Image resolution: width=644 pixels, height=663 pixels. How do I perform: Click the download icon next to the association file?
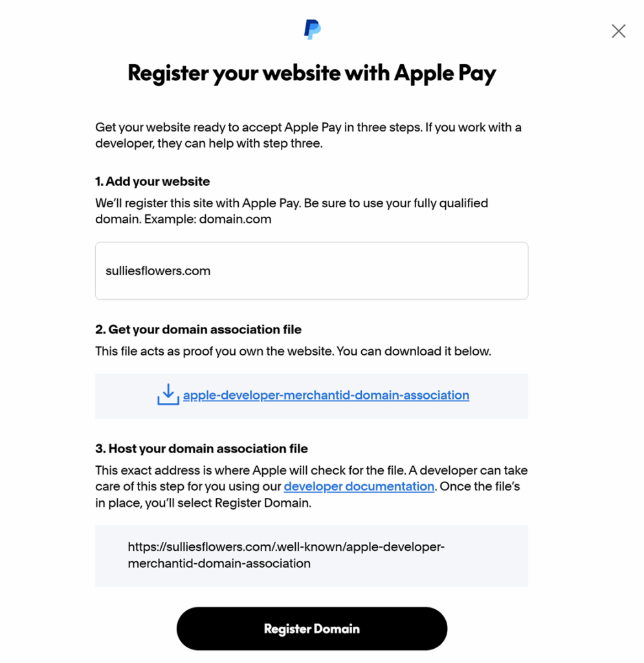tap(168, 394)
